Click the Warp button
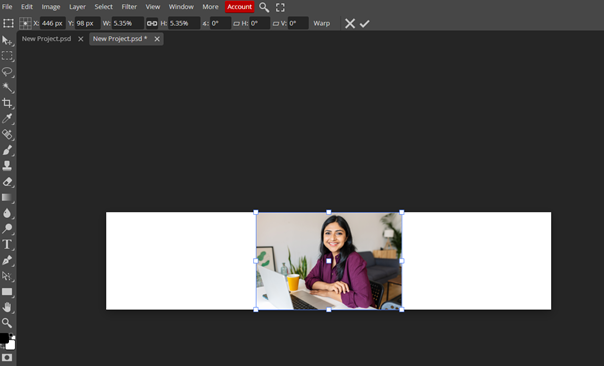Screen dimensions: 604x366 click(x=322, y=24)
